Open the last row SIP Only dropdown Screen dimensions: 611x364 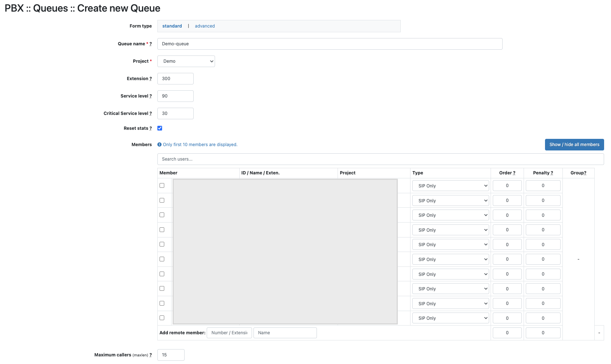450,318
